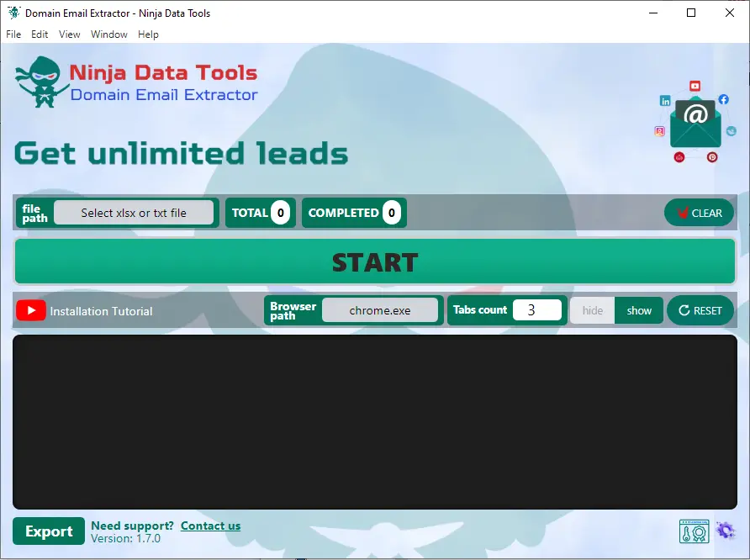750x560 pixels.
Task: Select the hide browser option
Action: [592, 310]
